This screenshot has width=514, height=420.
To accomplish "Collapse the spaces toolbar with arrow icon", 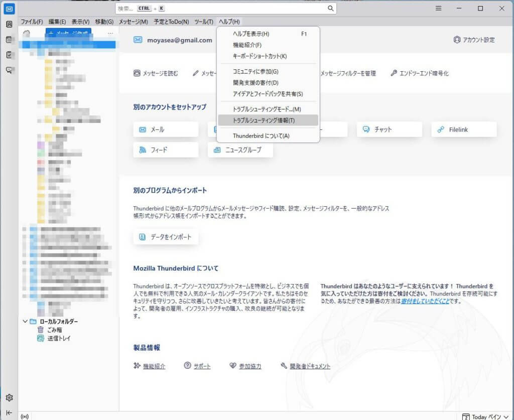I will [9, 412].
